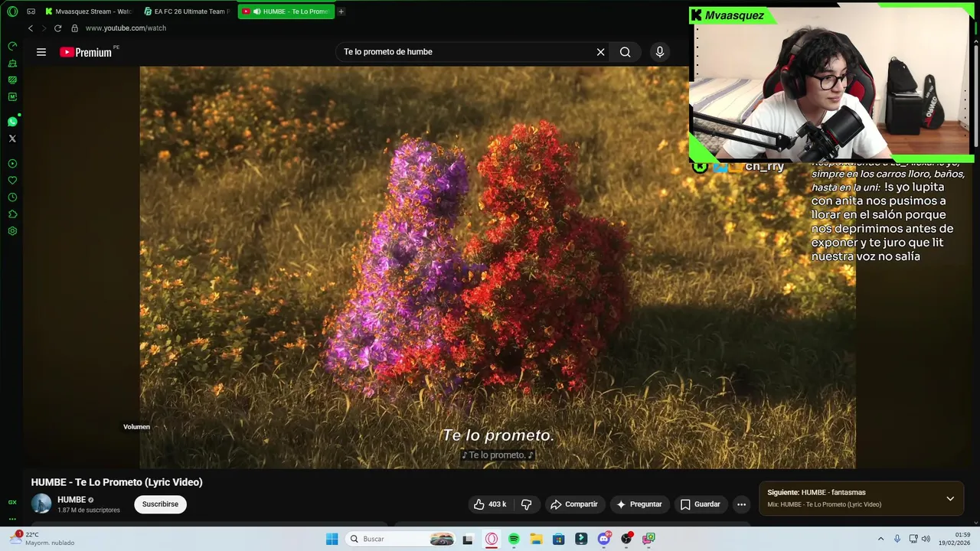Open X (Twitter) in the sidebar
The width and height of the screenshot is (980, 551).
(12, 139)
